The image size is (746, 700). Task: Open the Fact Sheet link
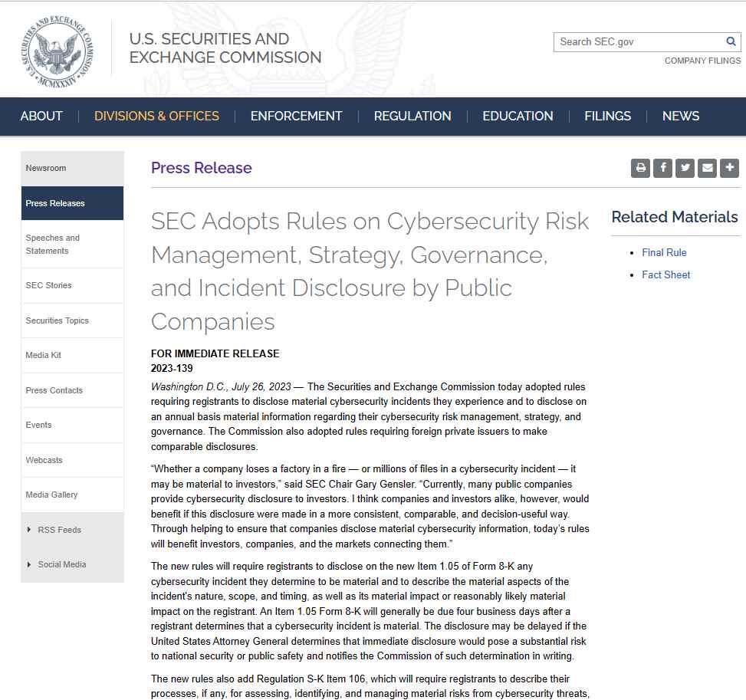665,274
